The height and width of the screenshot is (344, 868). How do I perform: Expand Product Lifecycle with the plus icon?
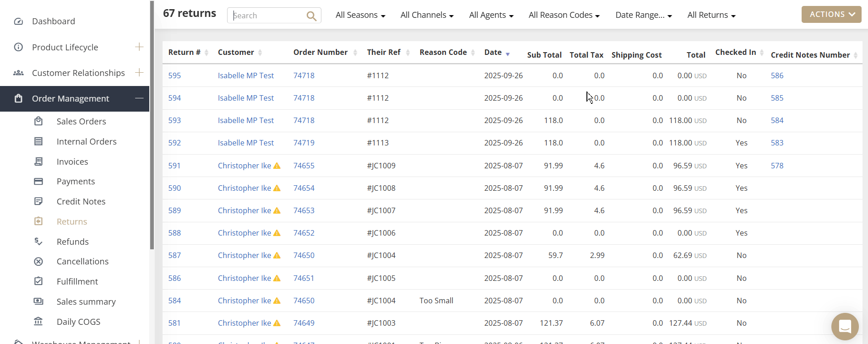pos(139,47)
